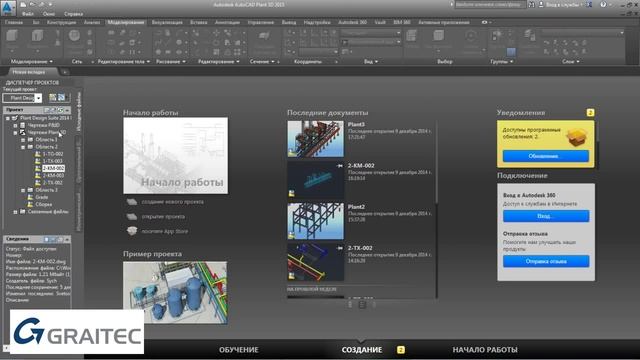Expand the Связанные файлы tree node

[x=16, y=212]
